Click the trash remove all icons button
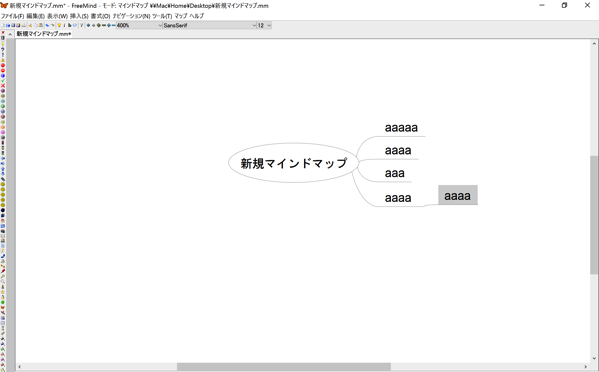This screenshot has height=372, width=599. 3,37
